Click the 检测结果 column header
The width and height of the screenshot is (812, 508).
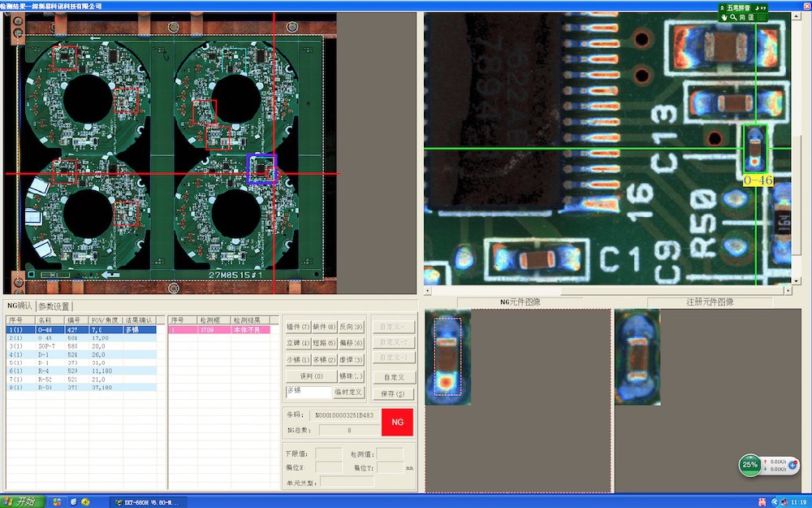251,320
